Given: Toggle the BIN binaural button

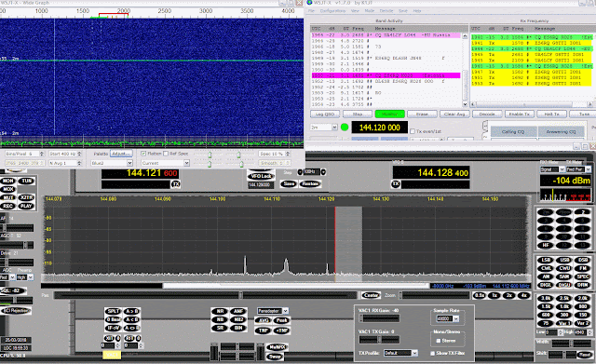Looking at the screenshot, I should pyautogui.click(x=238, y=328).
